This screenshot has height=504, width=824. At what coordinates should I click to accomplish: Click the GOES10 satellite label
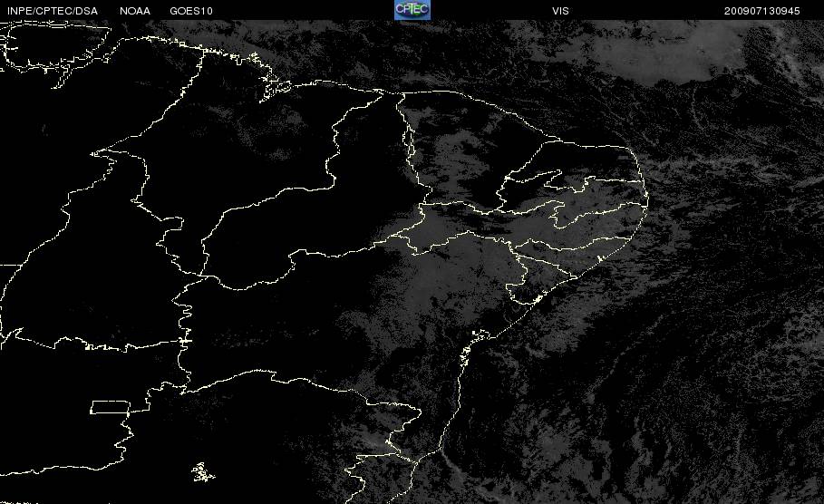click(x=191, y=11)
